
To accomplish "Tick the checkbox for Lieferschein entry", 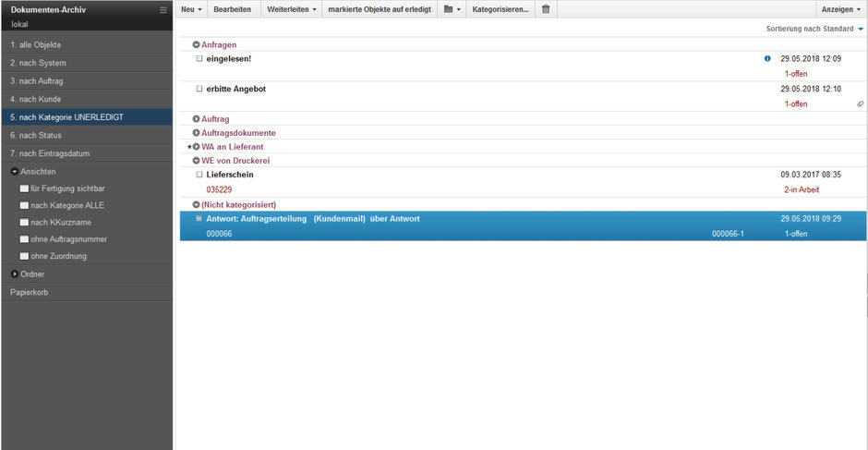I will pyautogui.click(x=199, y=175).
